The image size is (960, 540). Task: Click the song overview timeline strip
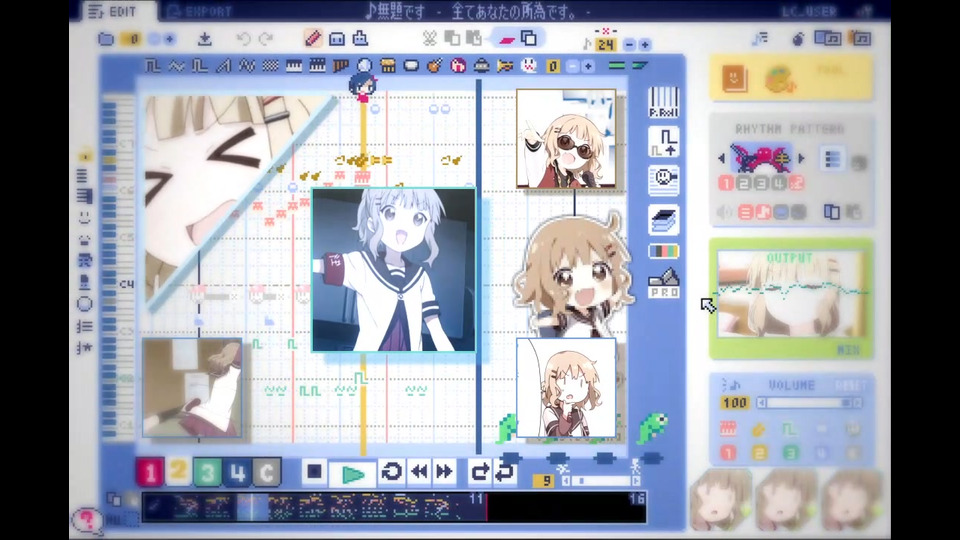tap(394, 508)
